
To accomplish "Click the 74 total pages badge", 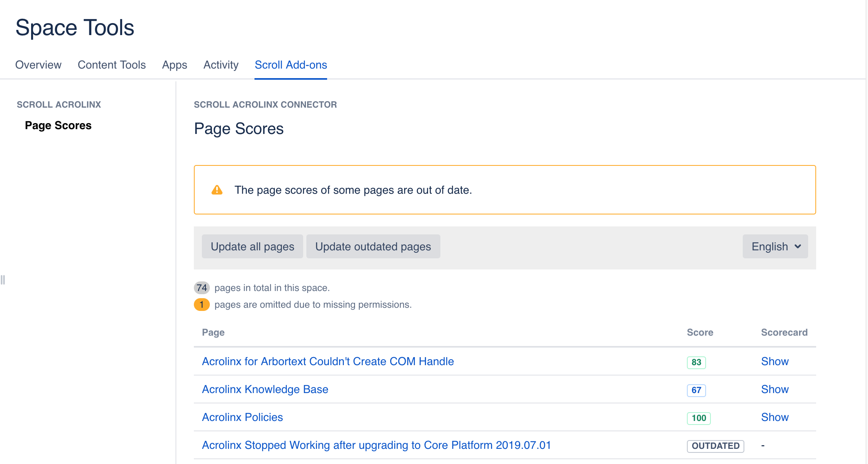I will (202, 288).
